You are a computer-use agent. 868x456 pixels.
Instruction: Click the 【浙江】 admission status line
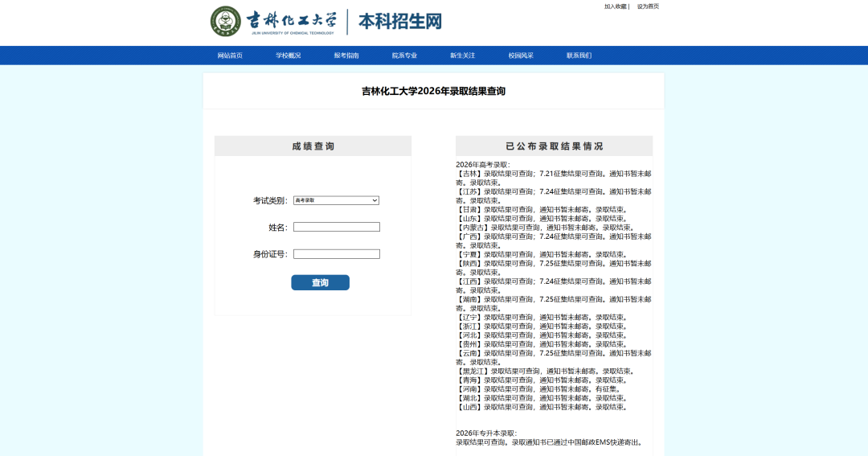[542, 327]
